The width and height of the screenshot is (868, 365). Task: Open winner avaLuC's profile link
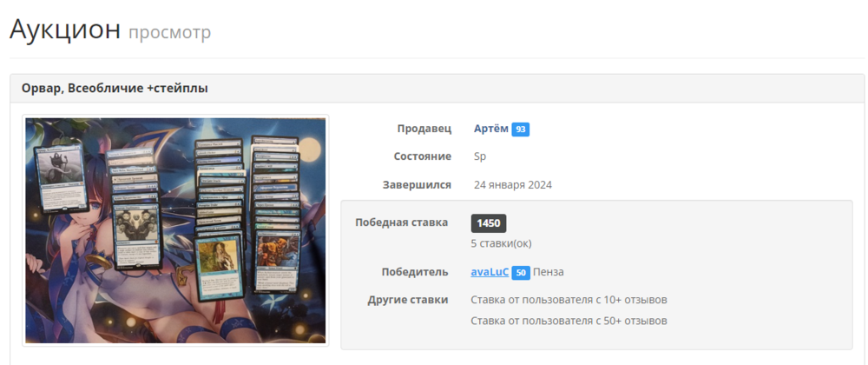coord(490,272)
